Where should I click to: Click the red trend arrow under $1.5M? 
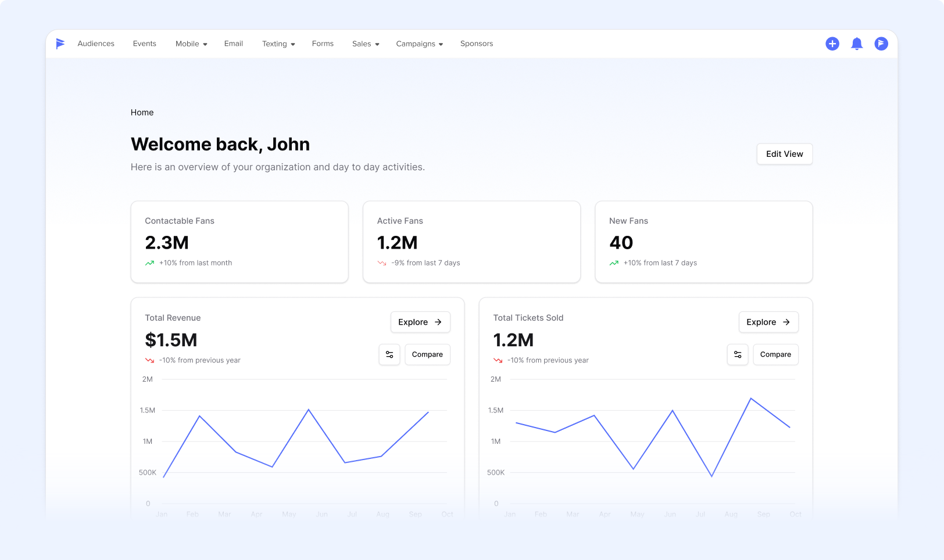tap(149, 360)
